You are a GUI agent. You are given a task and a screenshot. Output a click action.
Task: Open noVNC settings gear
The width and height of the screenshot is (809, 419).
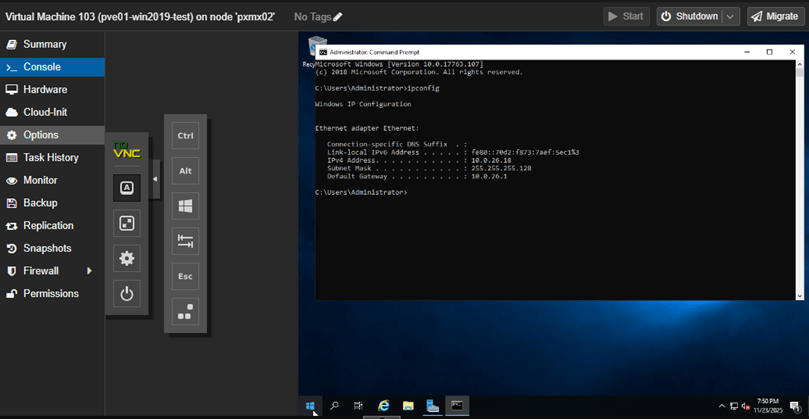(127, 259)
